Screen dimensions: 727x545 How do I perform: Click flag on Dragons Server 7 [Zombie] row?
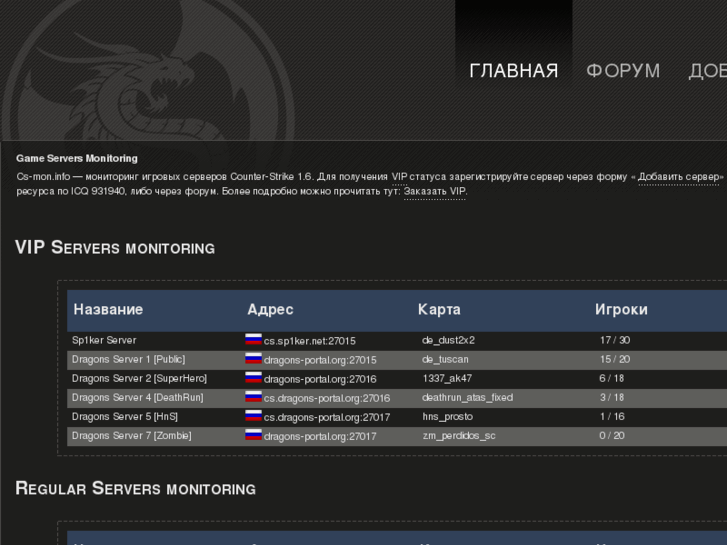click(254, 435)
